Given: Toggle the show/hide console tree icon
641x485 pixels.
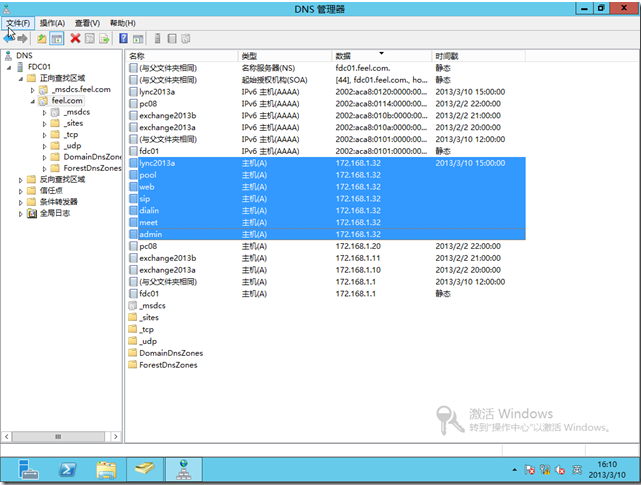Looking at the screenshot, I should [x=56, y=39].
